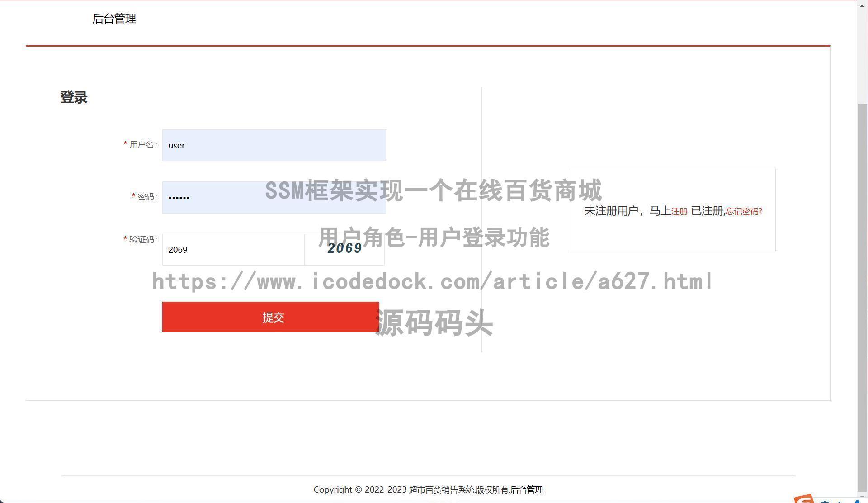Click the 后台管理 title in the header
The image size is (868, 503).
coord(114,19)
